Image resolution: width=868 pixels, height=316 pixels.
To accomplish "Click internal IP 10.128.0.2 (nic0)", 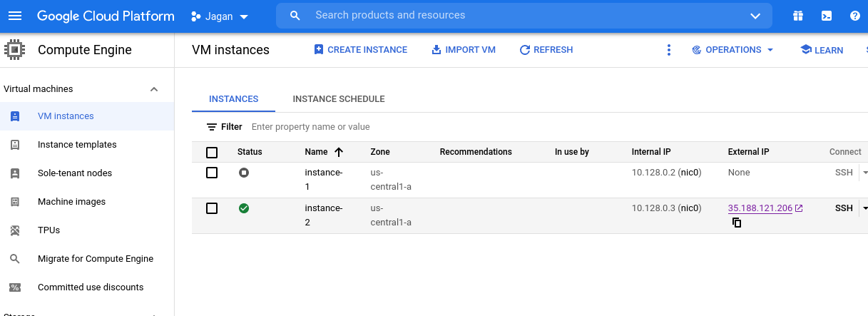I will 666,173.
